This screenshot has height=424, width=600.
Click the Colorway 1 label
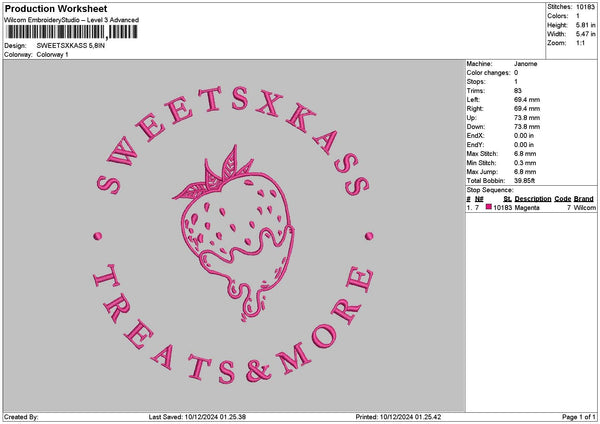[52, 54]
